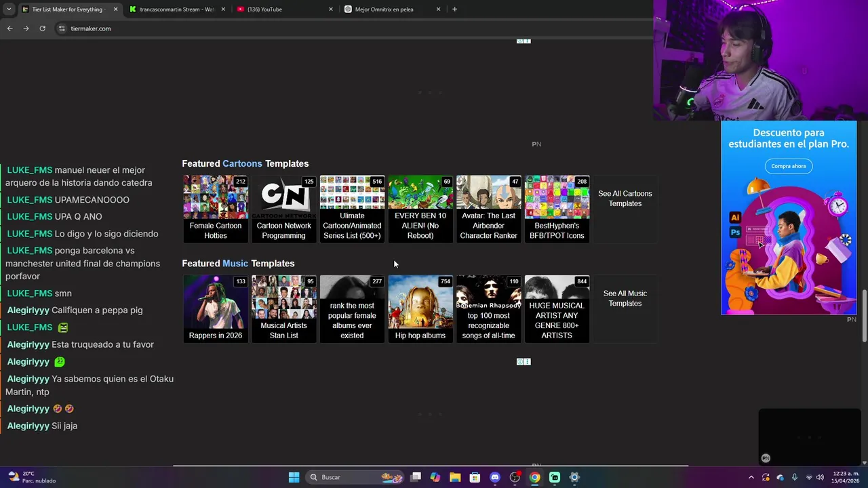Screen dimensions: 868x488
Task: Click the browser back arrow
Action: click(9, 28)
